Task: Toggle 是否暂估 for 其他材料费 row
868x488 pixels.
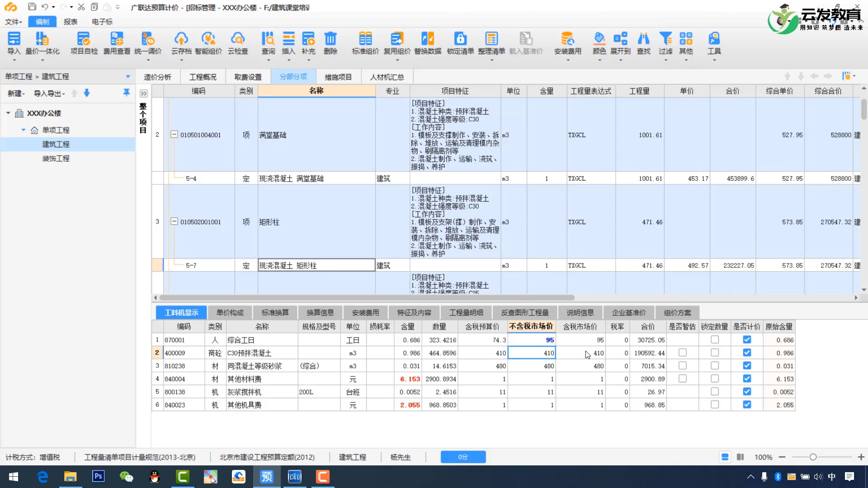Action: coord(683,378)
